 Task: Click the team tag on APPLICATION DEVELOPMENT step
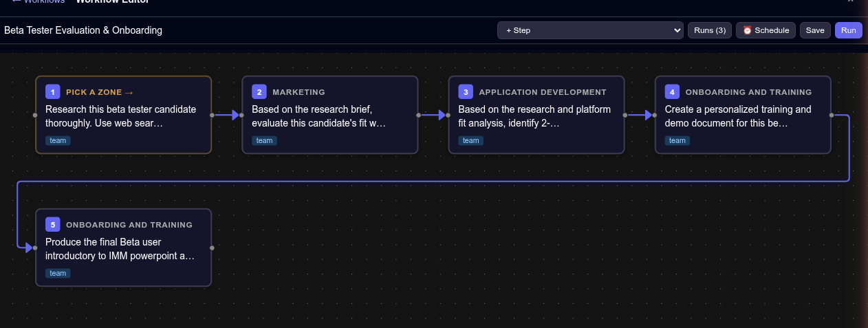point(470,140)
